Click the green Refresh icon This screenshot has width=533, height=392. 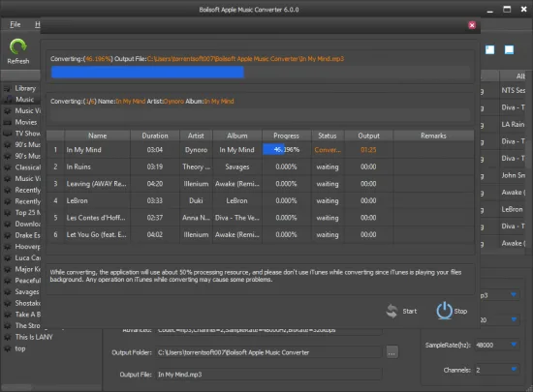point(17,46)
